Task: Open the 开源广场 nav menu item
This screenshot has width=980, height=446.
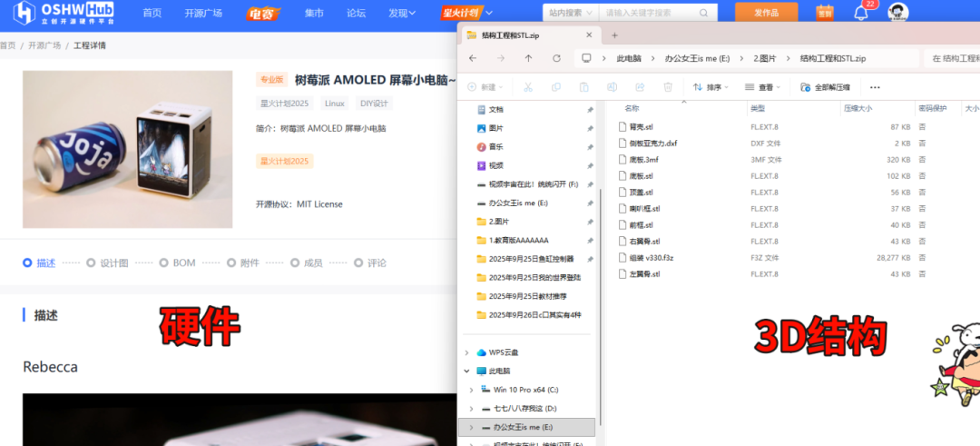Action: [x=203, y=13]
